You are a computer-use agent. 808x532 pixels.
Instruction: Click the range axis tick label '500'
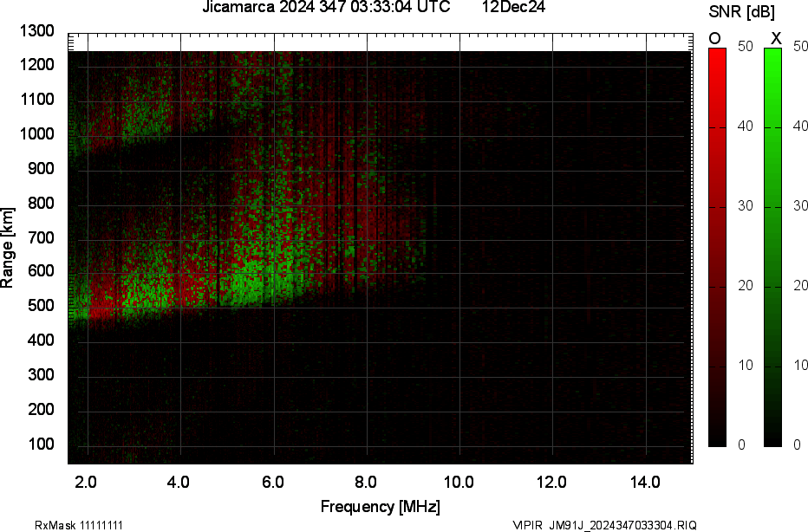(41, 305)
